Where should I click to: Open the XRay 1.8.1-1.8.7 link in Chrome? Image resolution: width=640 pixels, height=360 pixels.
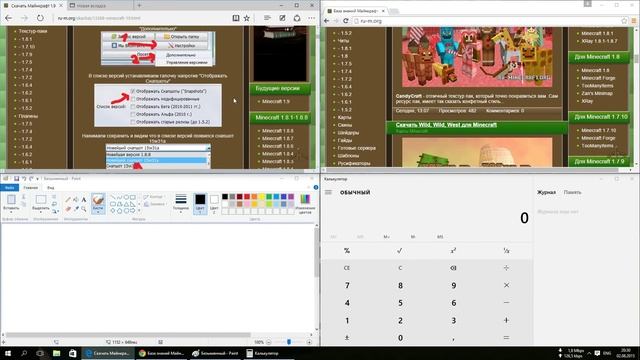[x=599, y=41]
